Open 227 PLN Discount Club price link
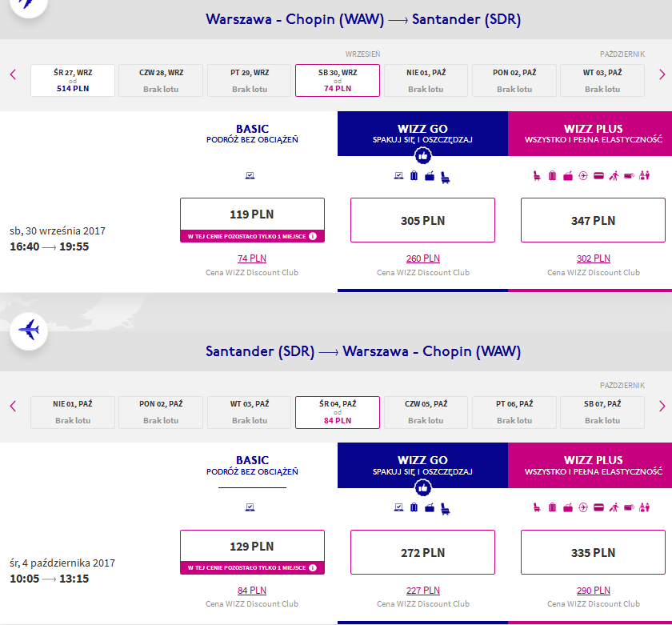 pyautogui.click(x=423, y=591)
